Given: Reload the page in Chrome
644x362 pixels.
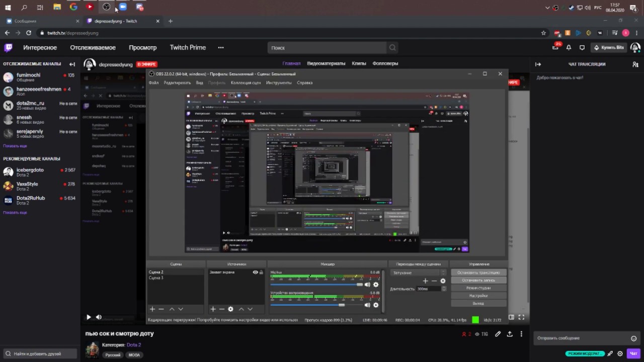Looking at the screenshot, I should click(x=29, y=33).
